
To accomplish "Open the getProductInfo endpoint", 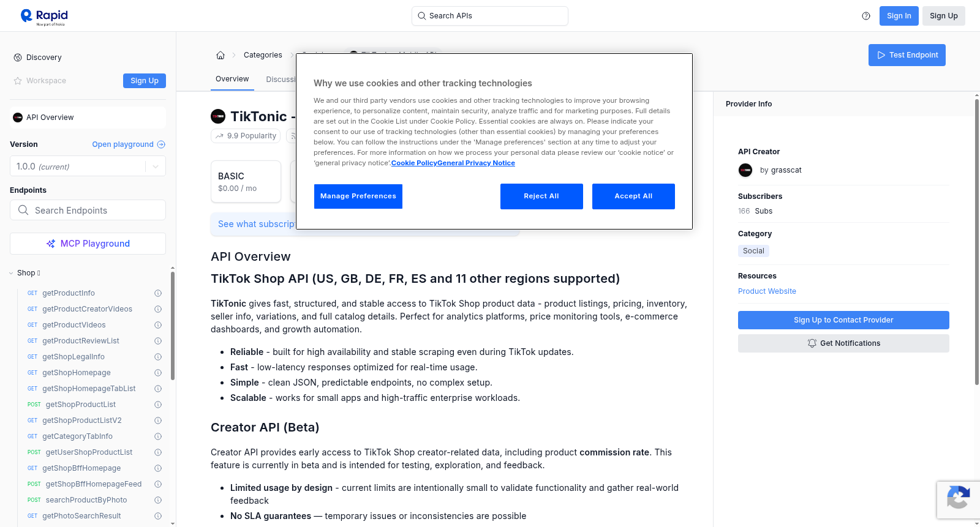I will [69, 293].
